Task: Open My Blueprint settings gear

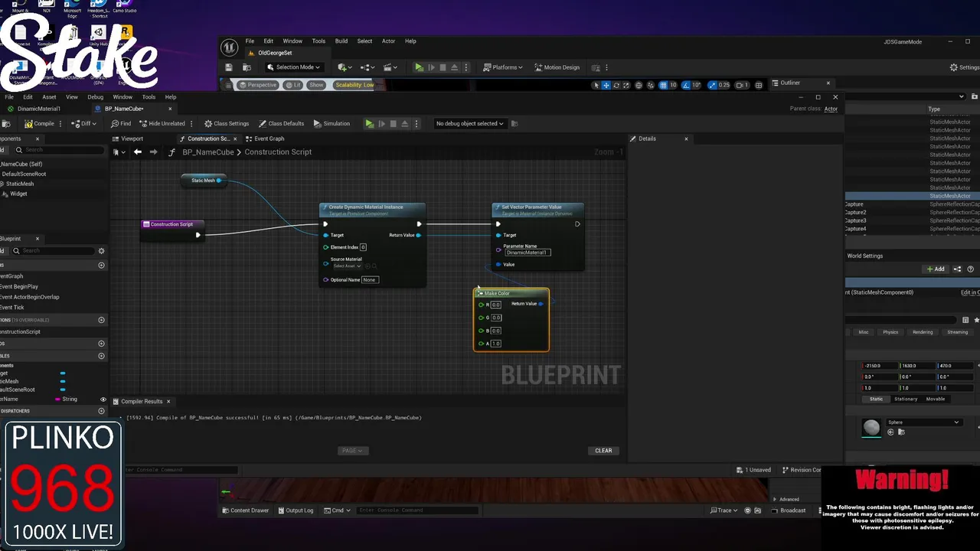Action: pyautogui.click(x=101, y=250)
